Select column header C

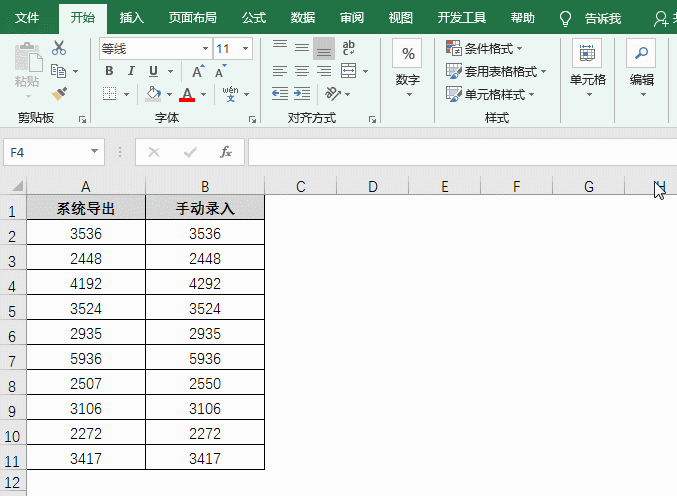[x=301, y=186]
